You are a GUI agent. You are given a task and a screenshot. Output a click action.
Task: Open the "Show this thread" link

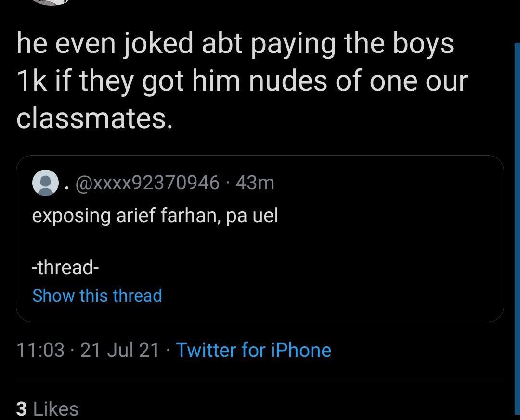97,295
